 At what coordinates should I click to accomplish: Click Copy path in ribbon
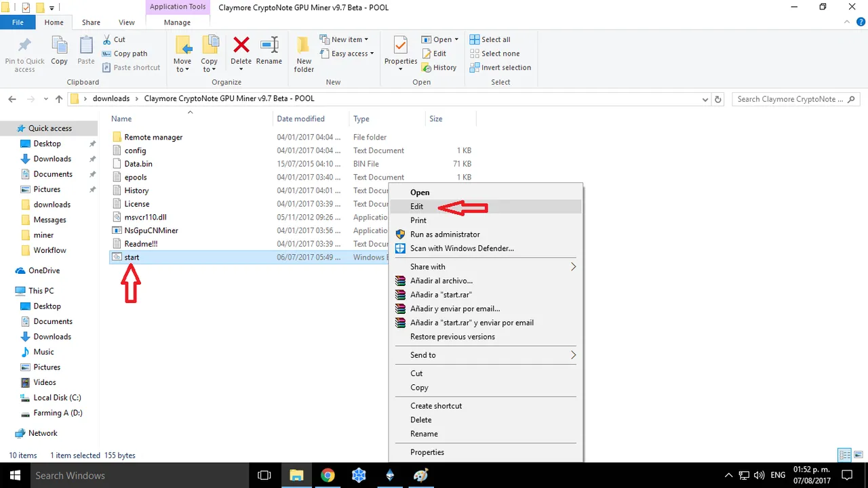pyautogui.click(x=125, y=54)
